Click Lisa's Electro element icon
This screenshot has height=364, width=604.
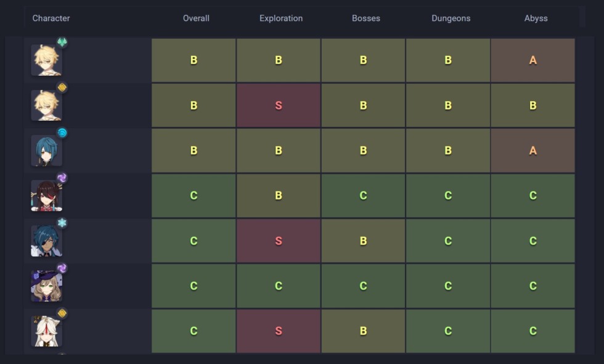click(62, 268)
